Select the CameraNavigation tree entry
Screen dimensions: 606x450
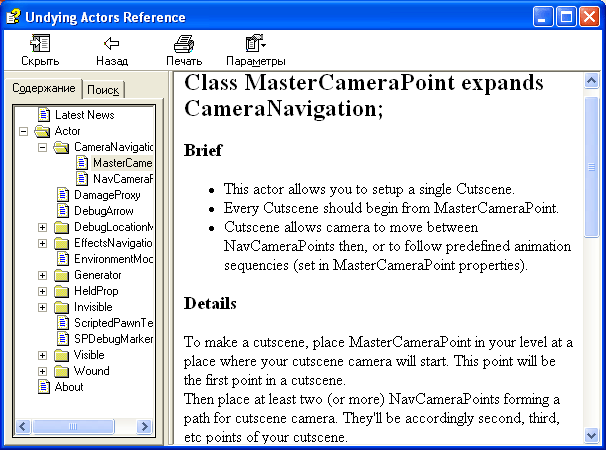pyautogui.click(x=114, y=147)
